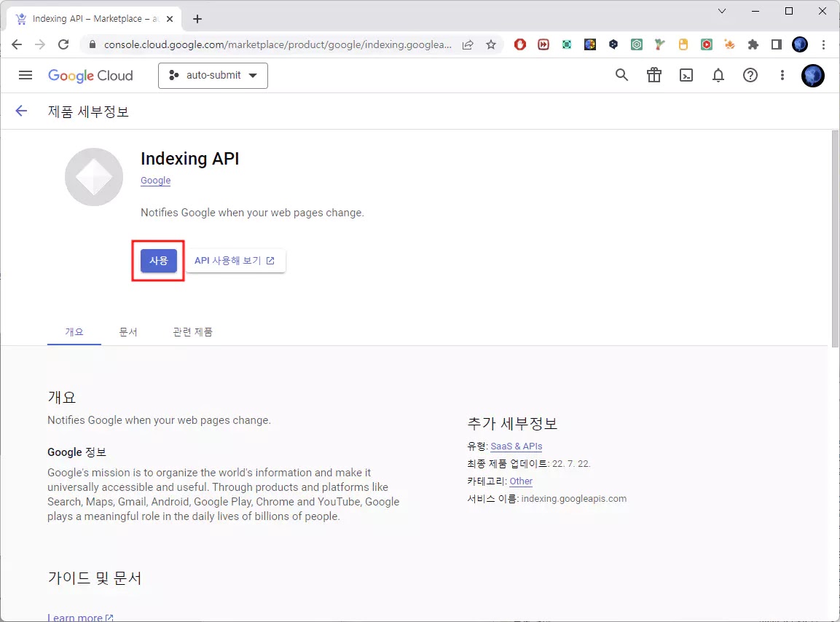The image size is (840, 622).
Task: Open the tab search chevron in title bar
Action: [x=721, y=11]
